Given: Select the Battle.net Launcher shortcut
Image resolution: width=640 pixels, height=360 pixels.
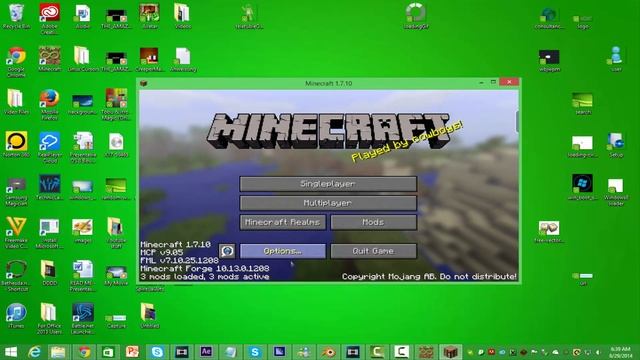Looking at the screenshot, I should tap(83, 319).
